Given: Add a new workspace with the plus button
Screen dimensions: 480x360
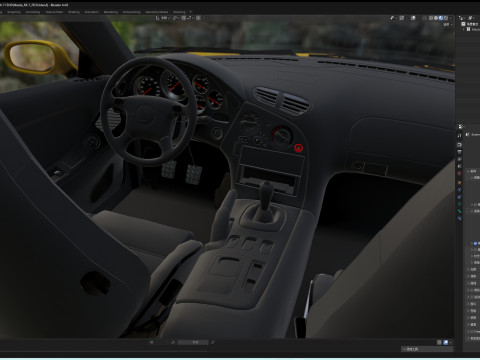Looking at the screenshot, I should [x=191, y=12].
